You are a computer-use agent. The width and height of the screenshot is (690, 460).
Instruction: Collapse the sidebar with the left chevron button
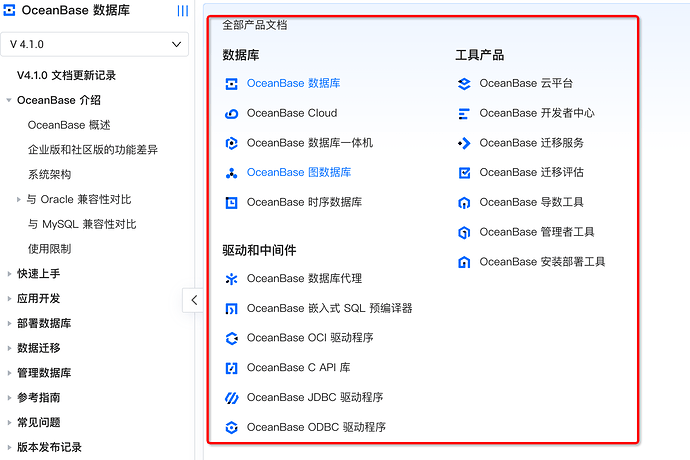point(193,300)
